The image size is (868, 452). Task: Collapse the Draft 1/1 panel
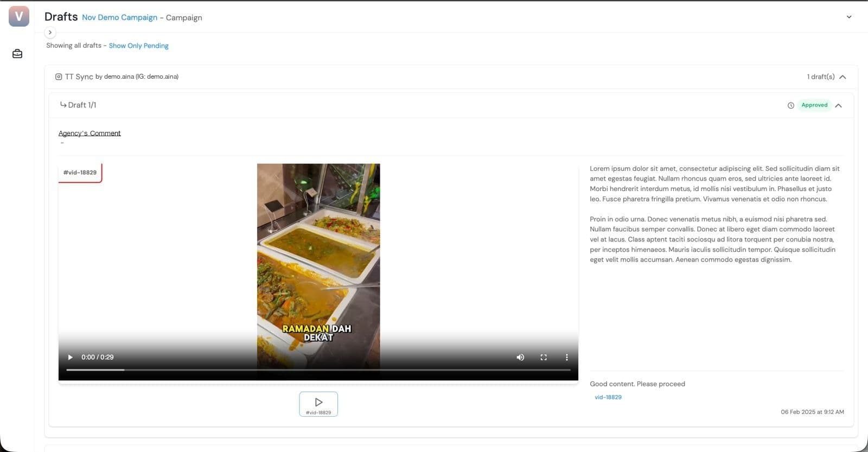pos(838,105)
